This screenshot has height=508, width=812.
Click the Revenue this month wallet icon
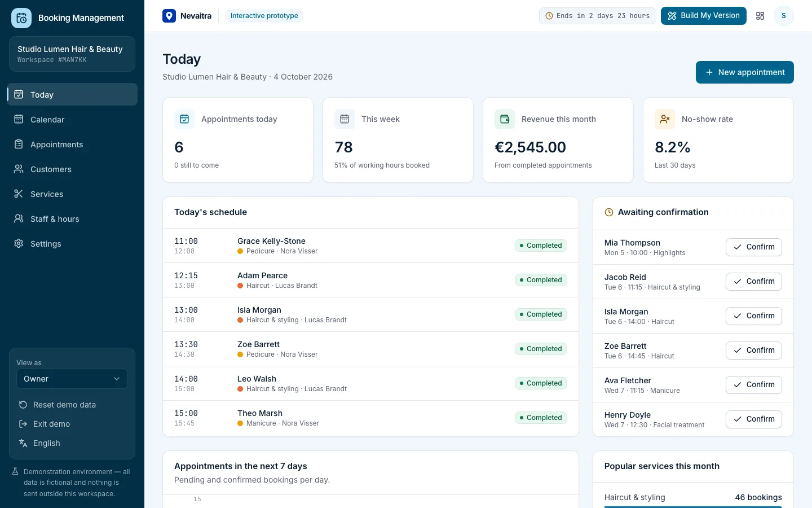click(505, 119)
